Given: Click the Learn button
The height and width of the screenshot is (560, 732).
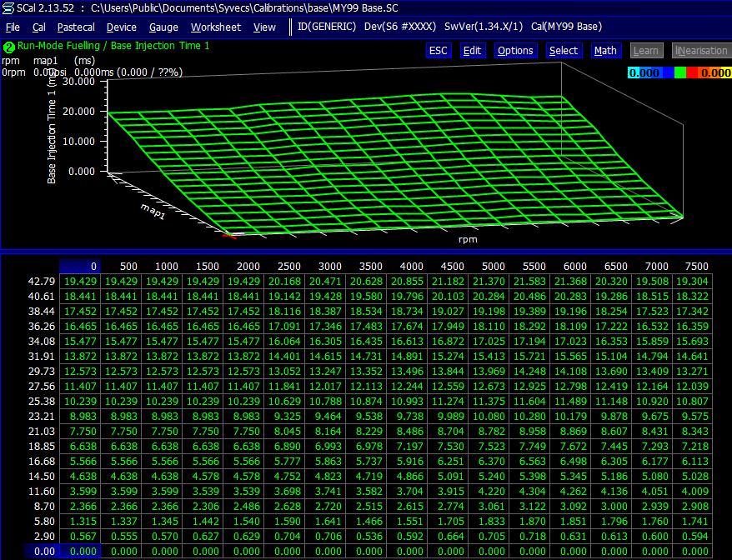Looking at the screenshot, I should (646, 50).
